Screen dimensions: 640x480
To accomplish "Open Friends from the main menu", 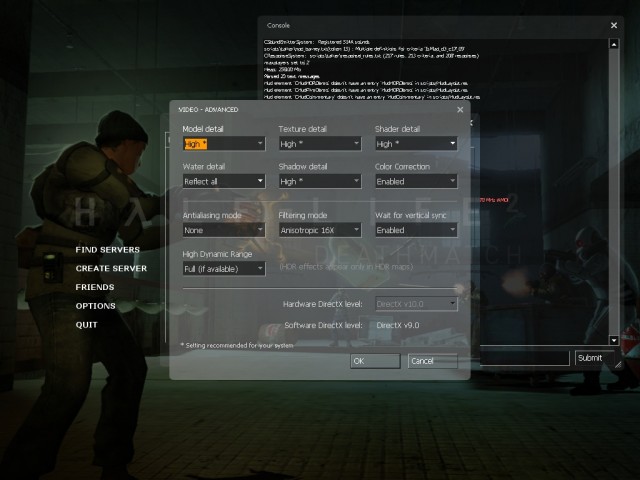I will point(95,287).
